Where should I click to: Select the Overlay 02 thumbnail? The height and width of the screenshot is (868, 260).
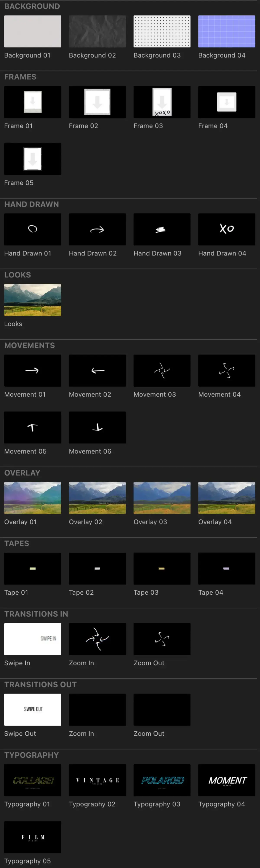[x=97, y=498]
